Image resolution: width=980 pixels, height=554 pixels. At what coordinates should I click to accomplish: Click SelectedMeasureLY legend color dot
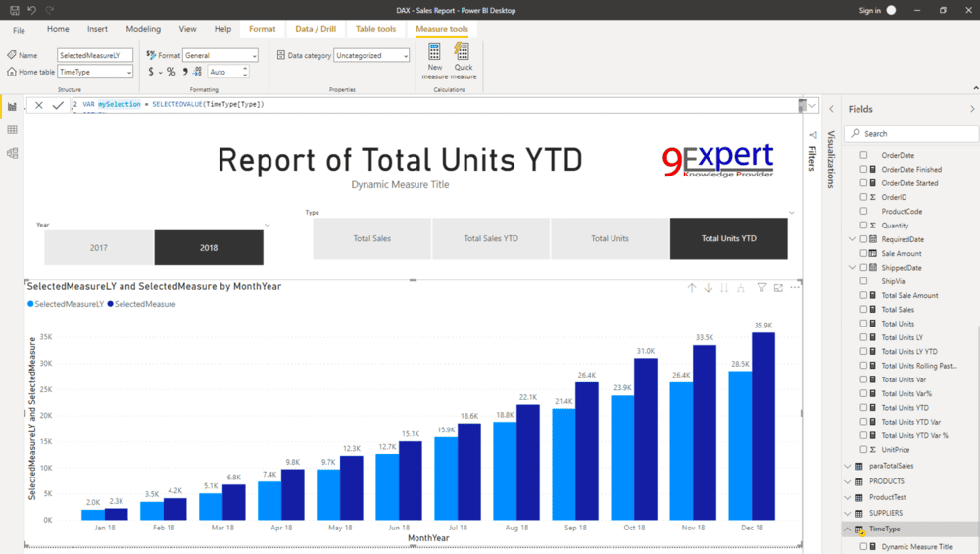tap(30, 304)
